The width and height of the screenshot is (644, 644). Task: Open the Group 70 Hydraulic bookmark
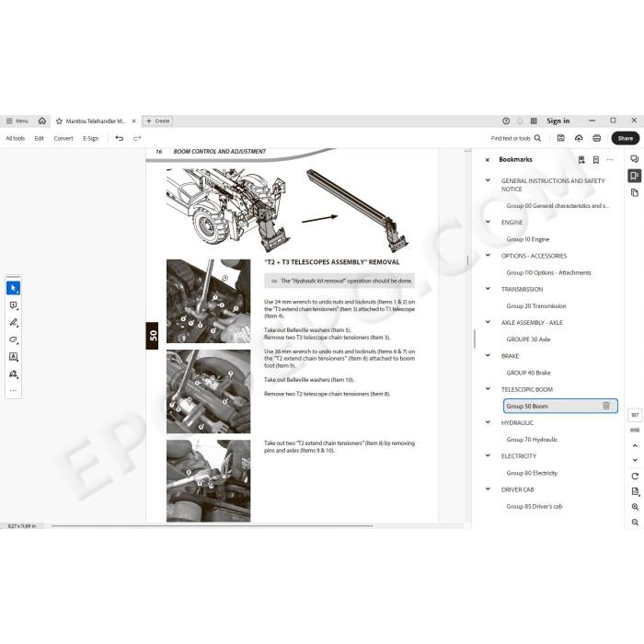click(532, 440)
